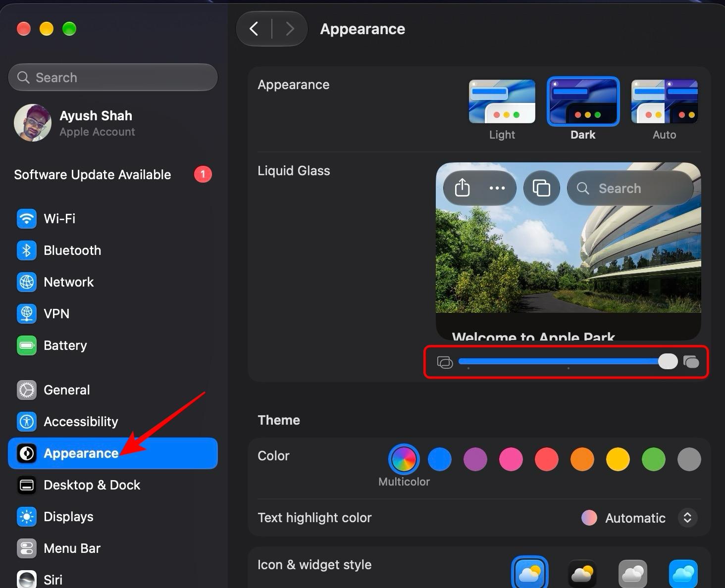The height and width of the screenshot is (588, 725).
Task: Click the Siri label in sidebar
Action: point(53,580)
